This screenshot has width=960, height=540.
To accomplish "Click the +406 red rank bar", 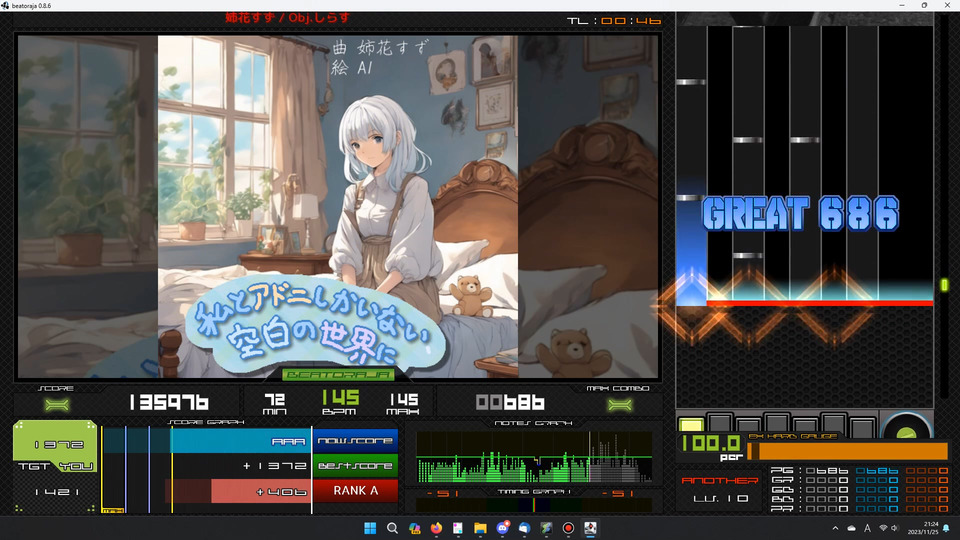I will 261,491.
